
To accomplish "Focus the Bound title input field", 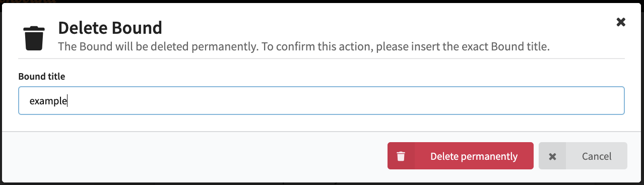I will [321, 101].
